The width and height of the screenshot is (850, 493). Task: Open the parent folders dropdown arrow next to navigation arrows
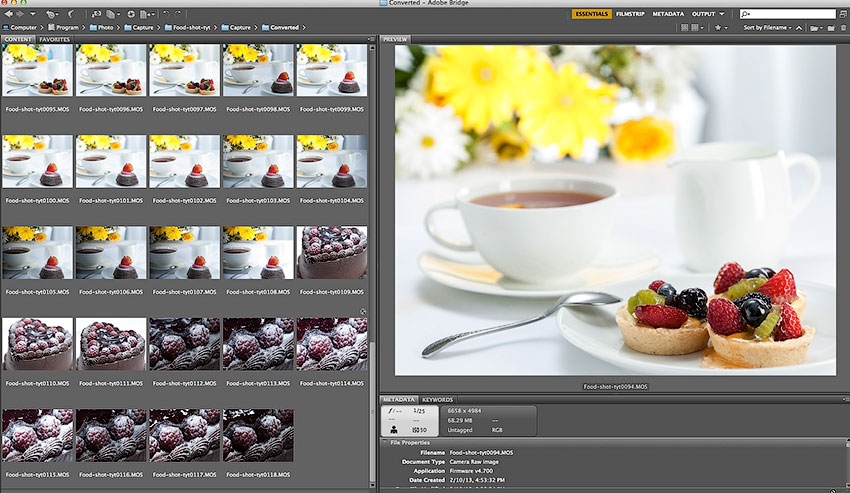(x=33, y=14)
